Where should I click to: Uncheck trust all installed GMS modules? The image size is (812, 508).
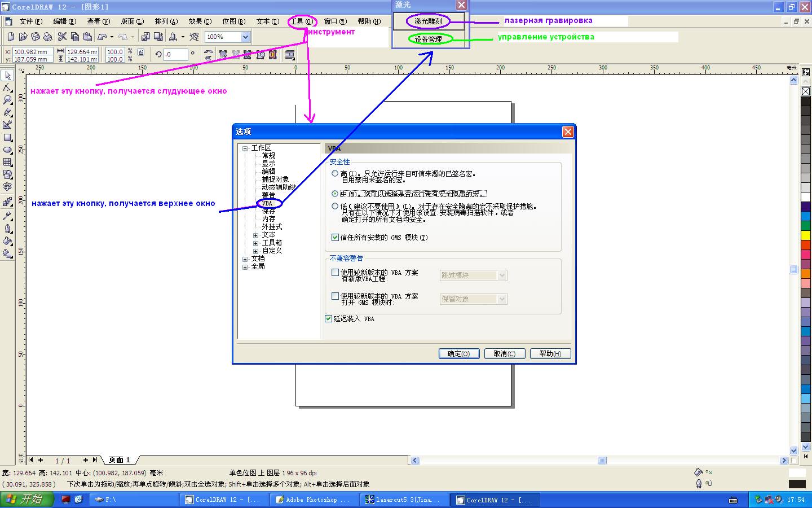click(335, 238)
